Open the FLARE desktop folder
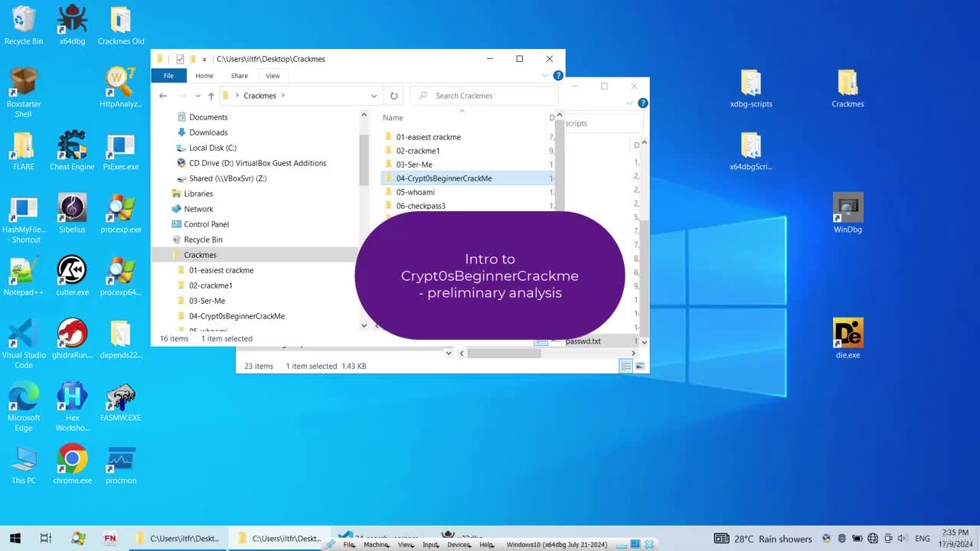 pos(24,151)
